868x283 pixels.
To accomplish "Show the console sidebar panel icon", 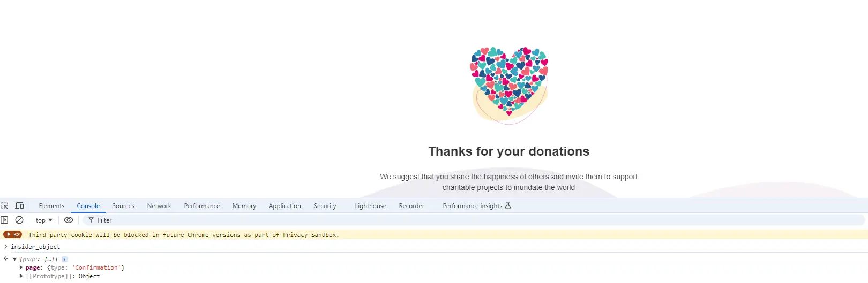I will pos(4,220).
